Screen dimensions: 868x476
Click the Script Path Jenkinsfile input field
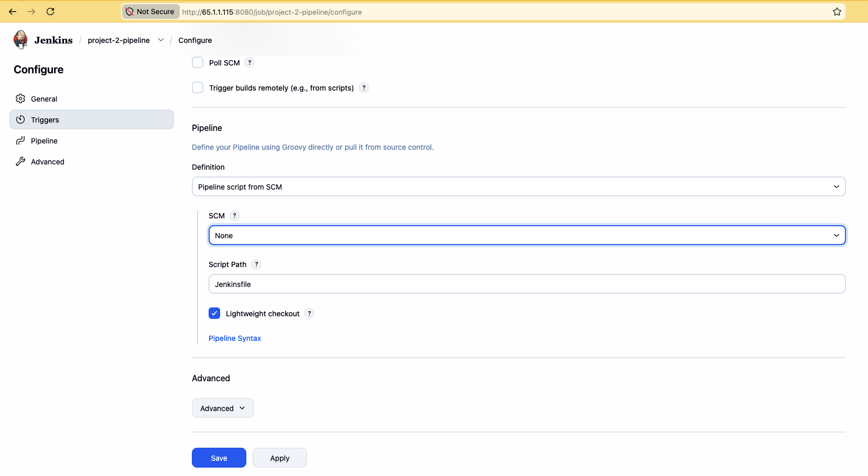click(x=527, y=284)
